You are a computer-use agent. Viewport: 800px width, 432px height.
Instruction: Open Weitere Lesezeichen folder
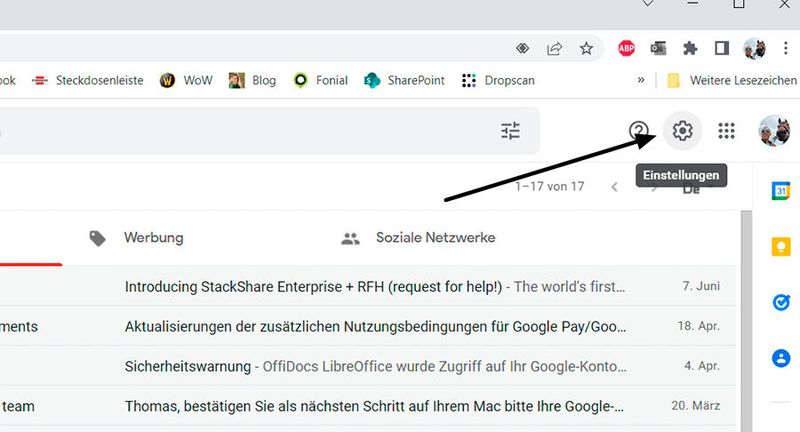[x=732, y=80]
